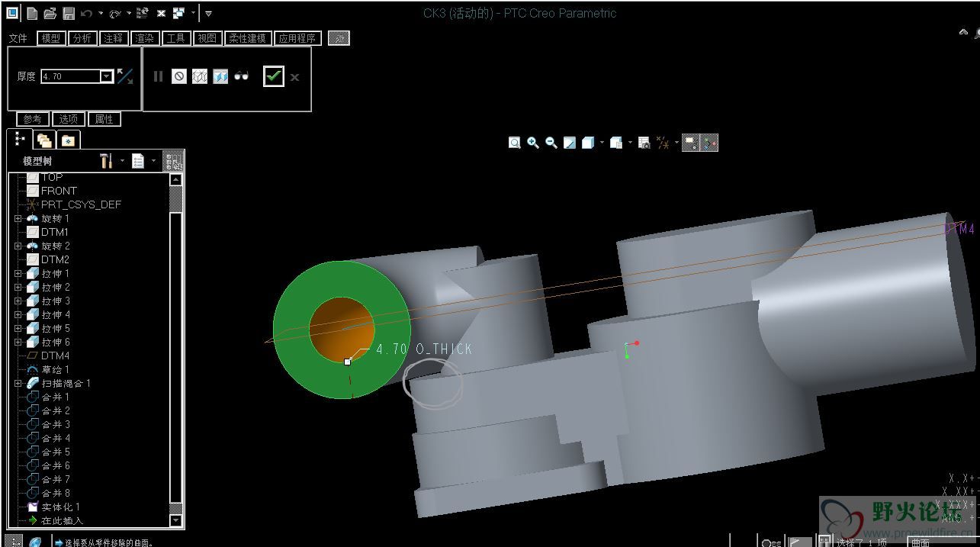
Task: Open the display style dropdown arrow
Action: pyautogui.click(x=602, y=143)
